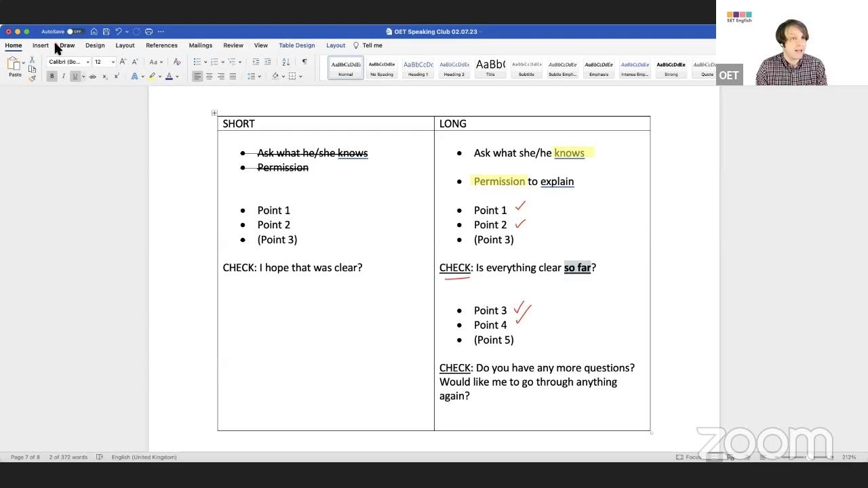Screen dimensions: 868x488
Task: Apply yellow text highlight color
Action: [x=152, y=77]
